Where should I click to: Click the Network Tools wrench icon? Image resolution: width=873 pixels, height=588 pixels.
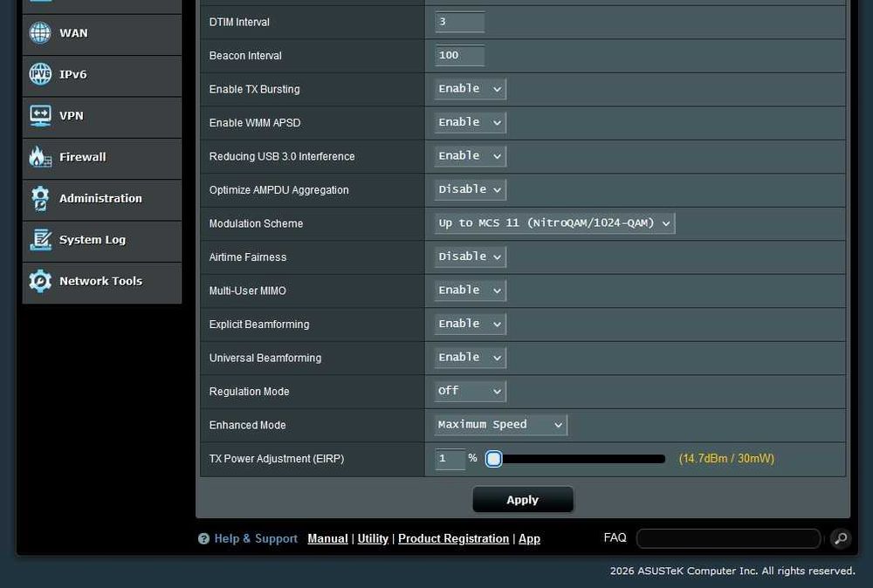tap(40, 281)
